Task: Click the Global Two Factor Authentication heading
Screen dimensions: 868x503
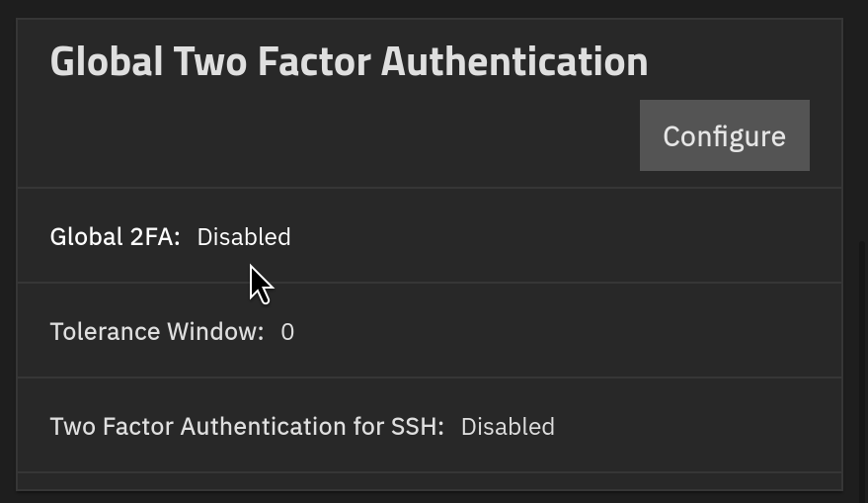Action: tap(349, 61)
